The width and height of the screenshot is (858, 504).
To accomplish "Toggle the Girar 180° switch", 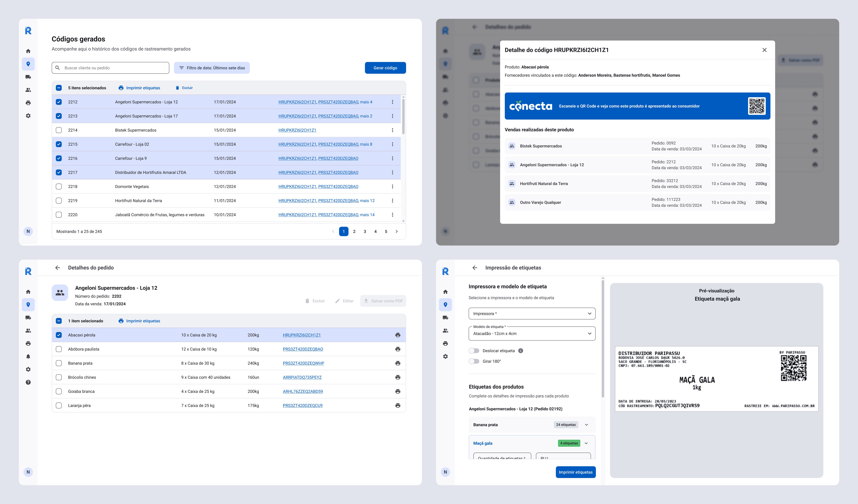I will click(474, 361).
